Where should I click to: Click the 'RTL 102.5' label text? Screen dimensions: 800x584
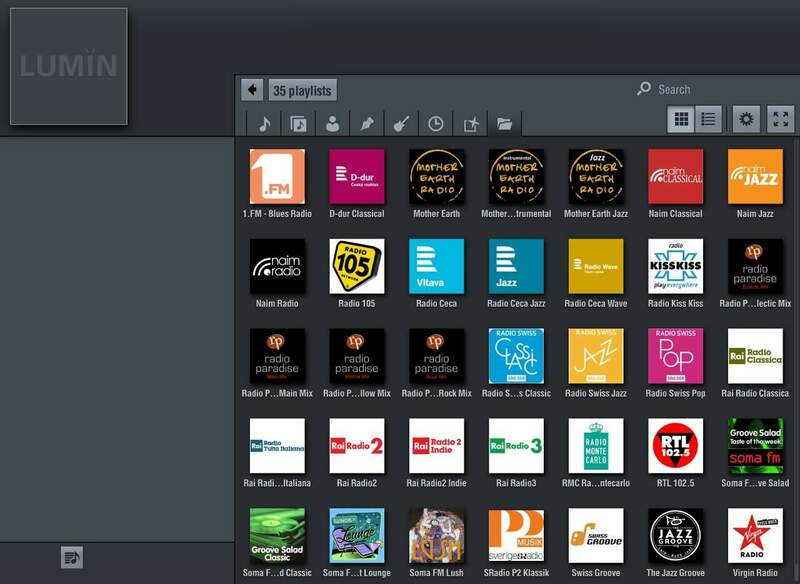tap(676, 483)
